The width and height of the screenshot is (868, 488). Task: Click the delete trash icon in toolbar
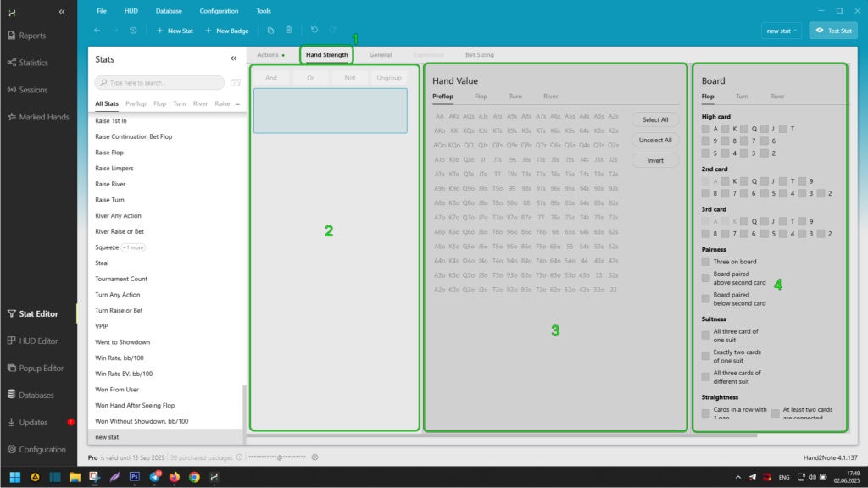pyautogui.click(x=289, y=30)
